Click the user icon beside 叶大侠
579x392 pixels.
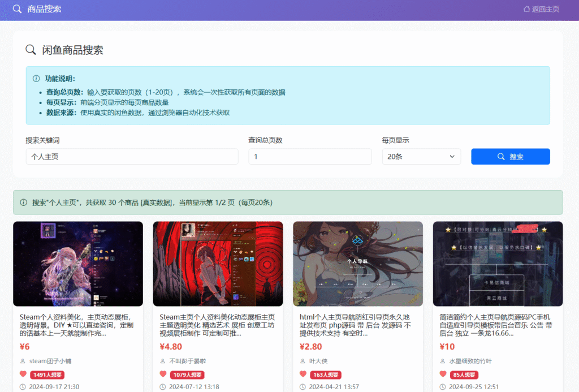[x=303, y=361]
